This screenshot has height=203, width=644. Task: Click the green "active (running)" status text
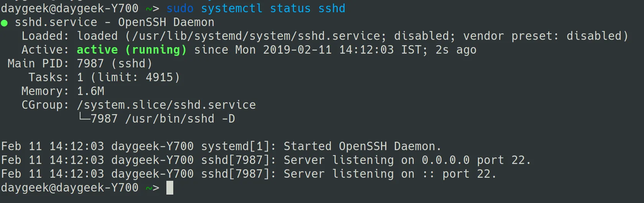click(131, 50)
